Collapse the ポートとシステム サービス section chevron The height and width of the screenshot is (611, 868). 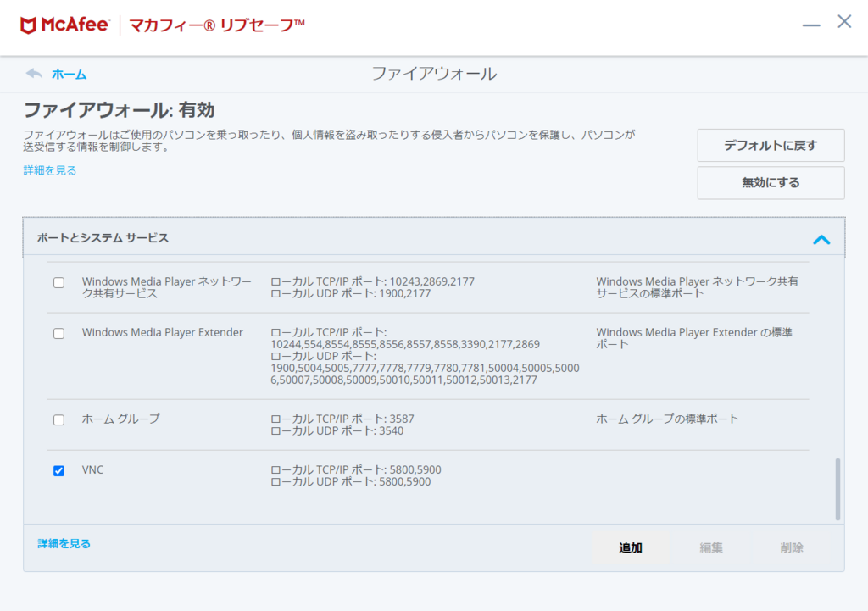click(x=821, y=239)
